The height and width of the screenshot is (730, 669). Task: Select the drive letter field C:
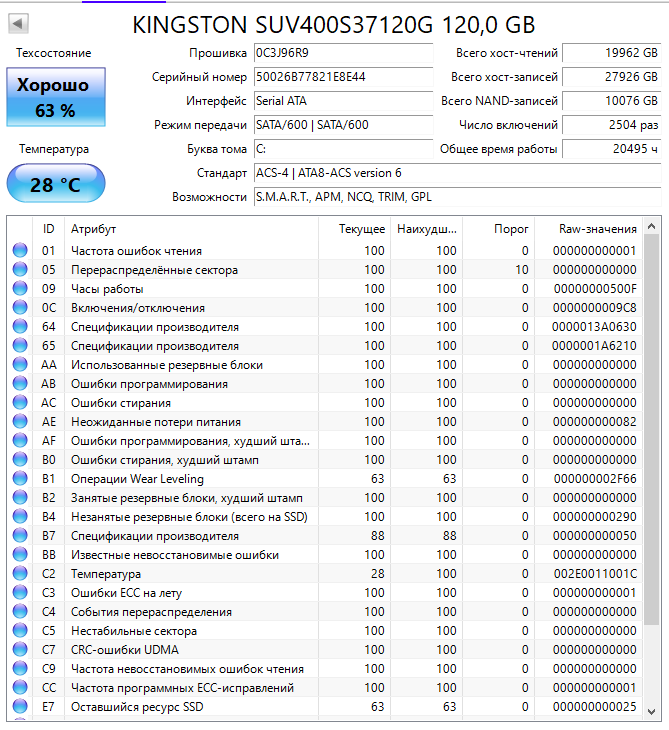344,149
